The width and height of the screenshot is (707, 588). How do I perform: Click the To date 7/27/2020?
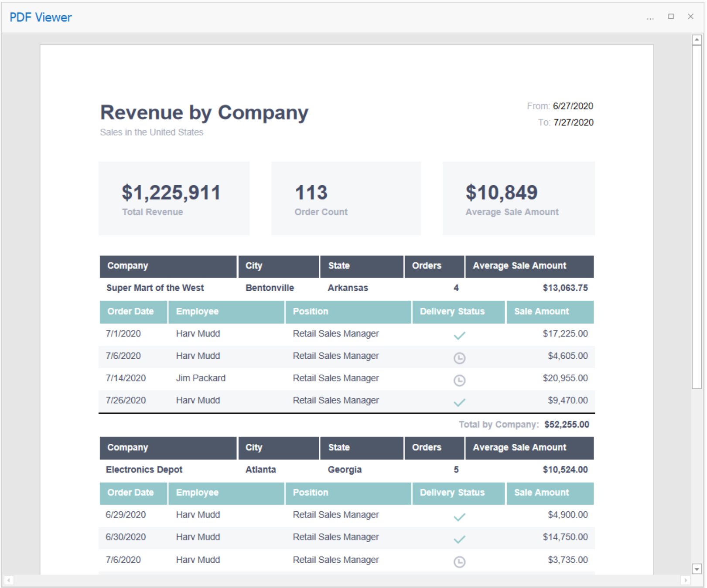pos(573,122)
